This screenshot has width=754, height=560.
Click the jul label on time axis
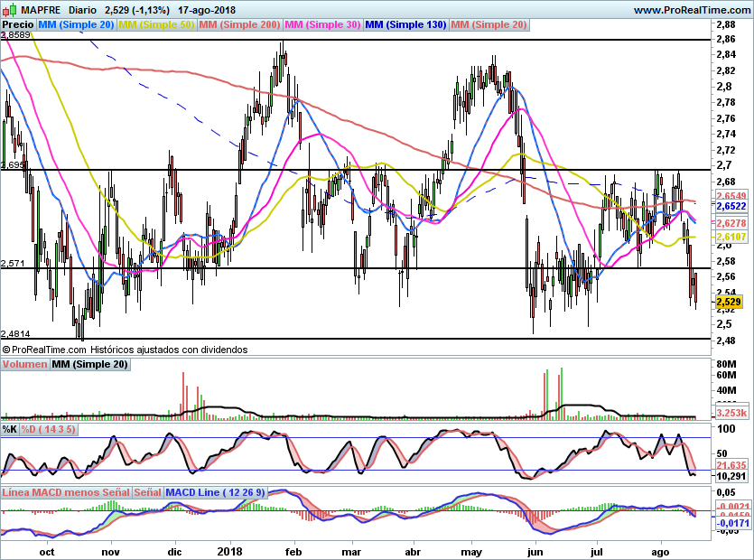[597, 552]
